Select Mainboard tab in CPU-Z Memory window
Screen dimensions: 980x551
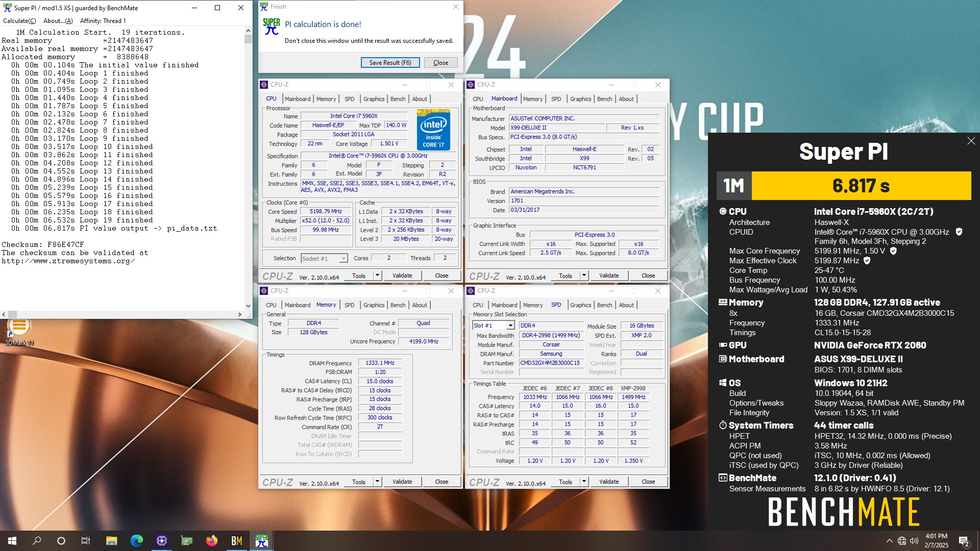pyautogui.click(x=298, y=305)
